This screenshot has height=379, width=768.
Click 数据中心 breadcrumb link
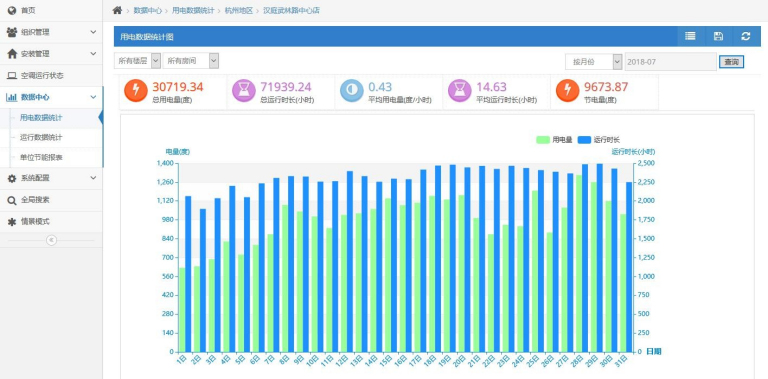[147, 10]
